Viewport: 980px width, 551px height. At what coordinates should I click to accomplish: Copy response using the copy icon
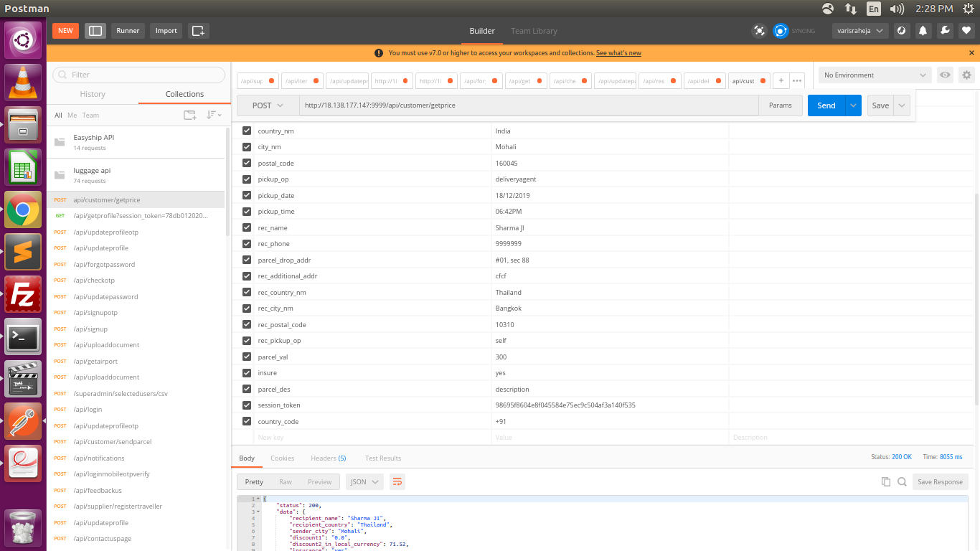(886, 482)
